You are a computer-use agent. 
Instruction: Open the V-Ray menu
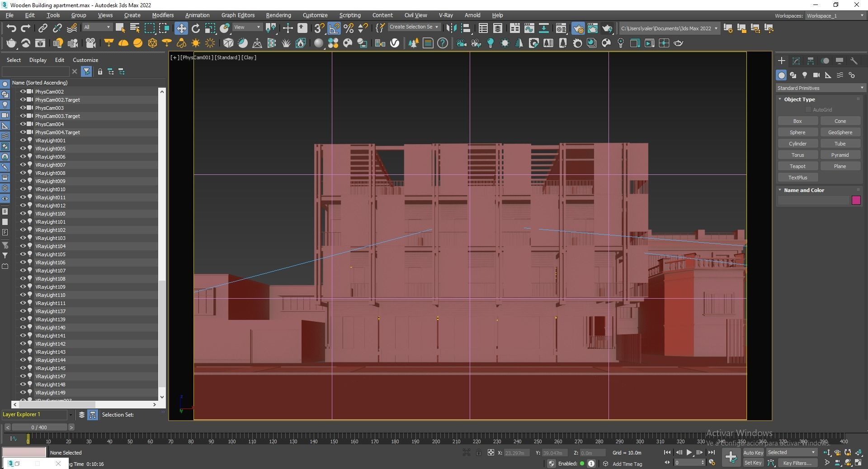coord(446,15)
